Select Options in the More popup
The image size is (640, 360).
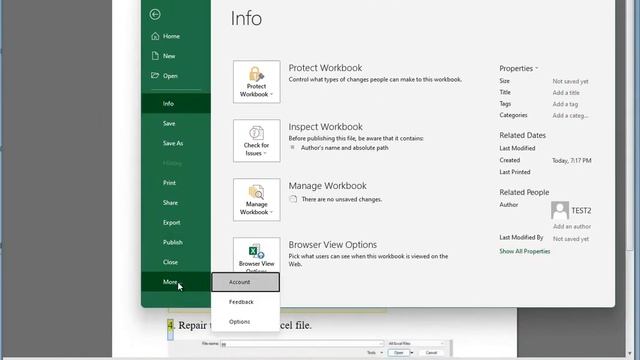tap(246, 322)
